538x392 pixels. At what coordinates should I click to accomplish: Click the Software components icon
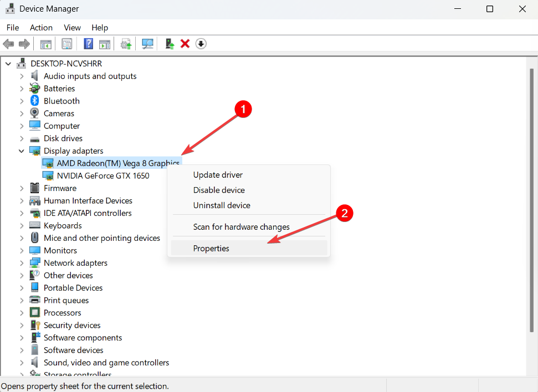(35, 338)
